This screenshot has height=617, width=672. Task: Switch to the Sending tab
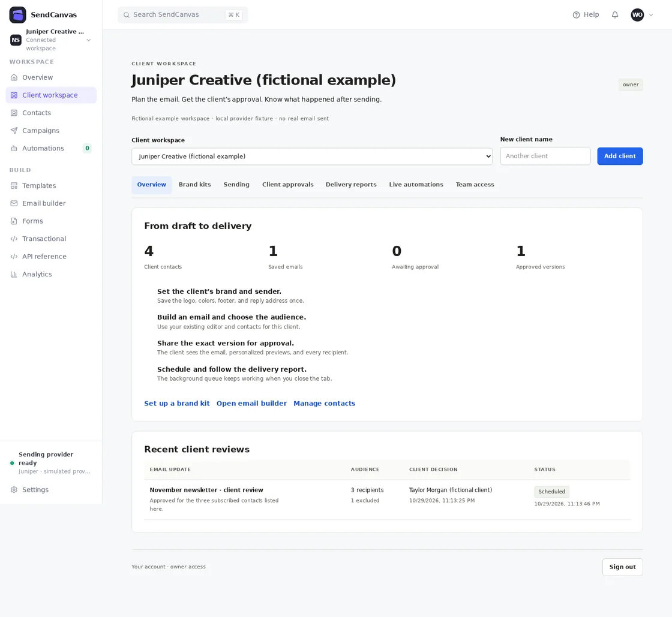tap(236, 185)
